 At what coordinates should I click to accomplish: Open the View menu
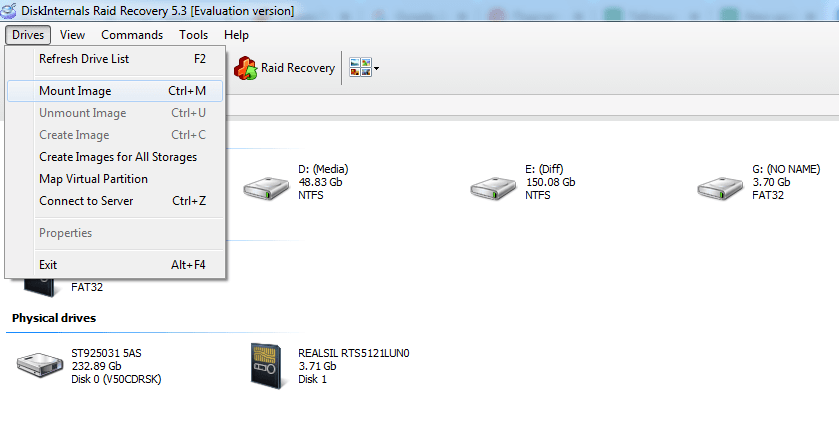(72, 35)
